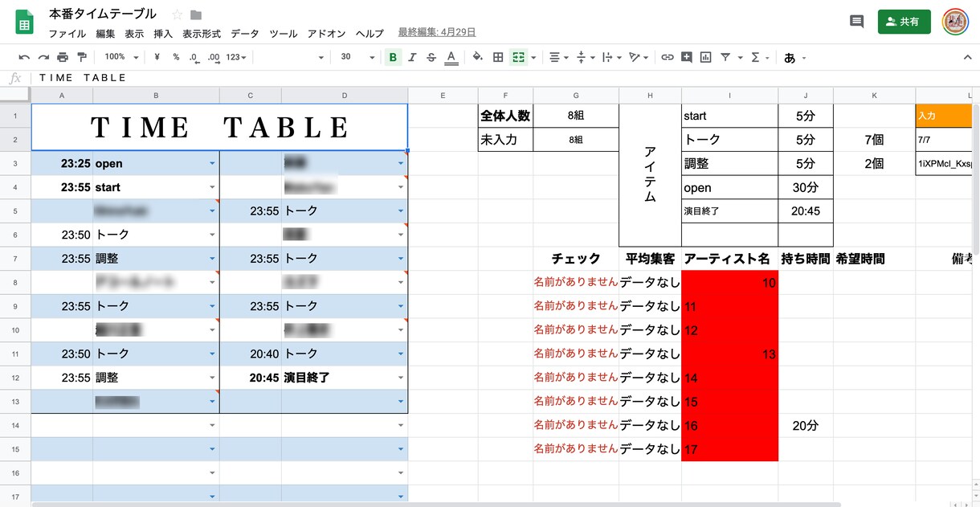
Task: Open the comment history icon
Action: pos(856,22)
